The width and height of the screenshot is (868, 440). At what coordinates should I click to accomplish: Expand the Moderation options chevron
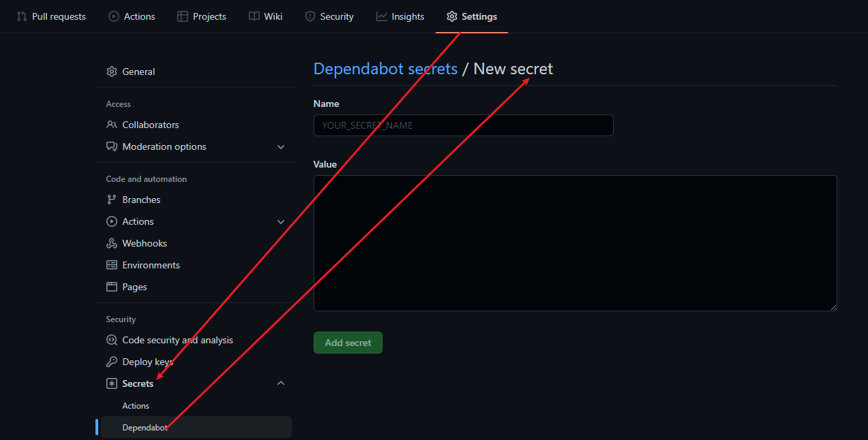[x=281, y=146]
